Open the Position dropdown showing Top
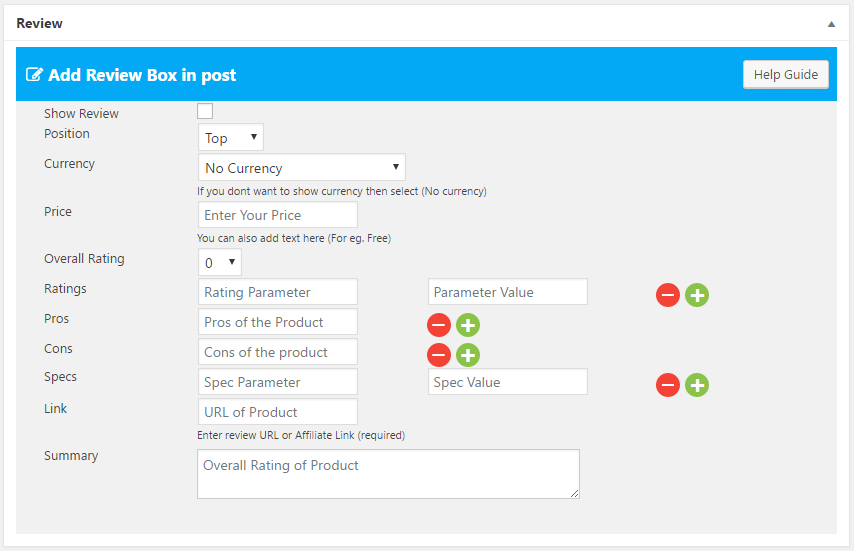 [231, 138]
